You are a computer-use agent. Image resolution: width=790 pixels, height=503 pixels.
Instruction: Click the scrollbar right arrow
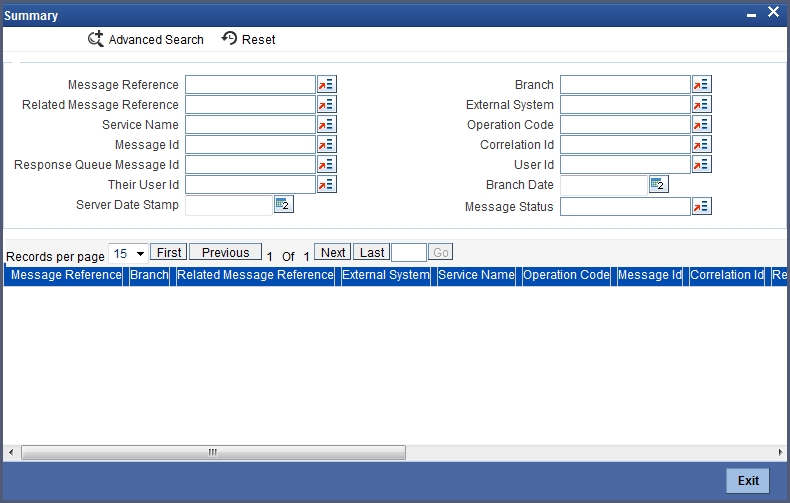(x=780, y=452)
